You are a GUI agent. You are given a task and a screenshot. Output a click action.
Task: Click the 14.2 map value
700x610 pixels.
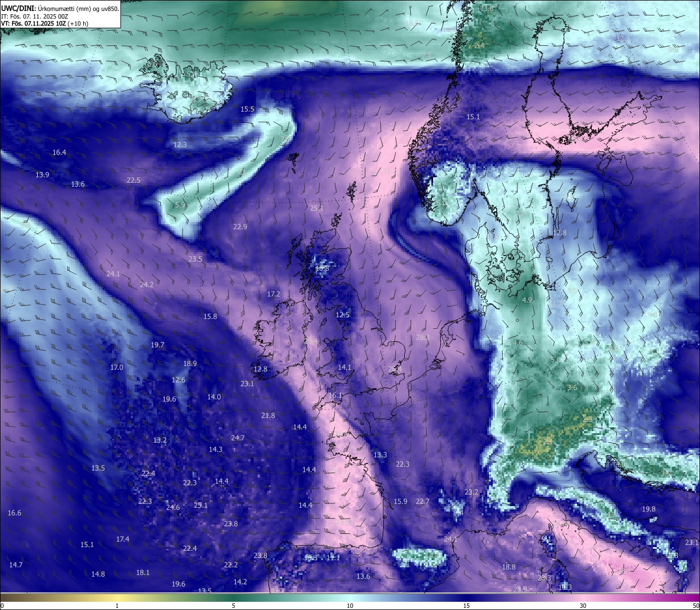coord(240,582)
